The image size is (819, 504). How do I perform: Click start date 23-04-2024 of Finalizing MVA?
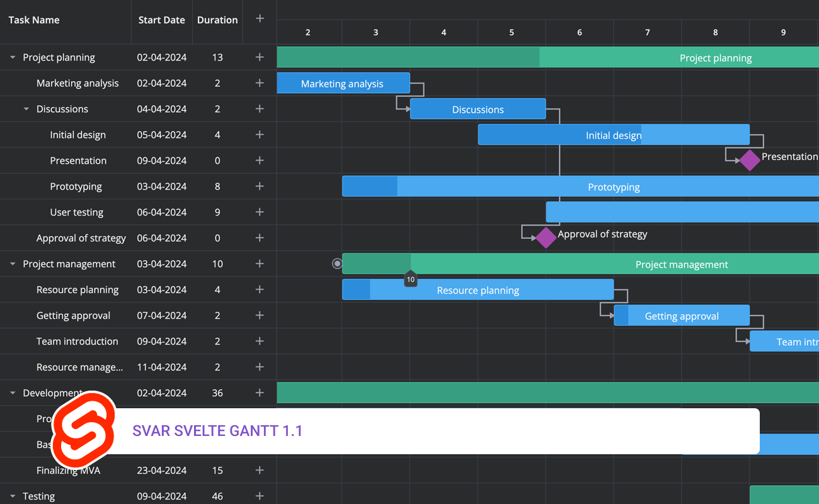pyautogui.click(x=162, y=471)
